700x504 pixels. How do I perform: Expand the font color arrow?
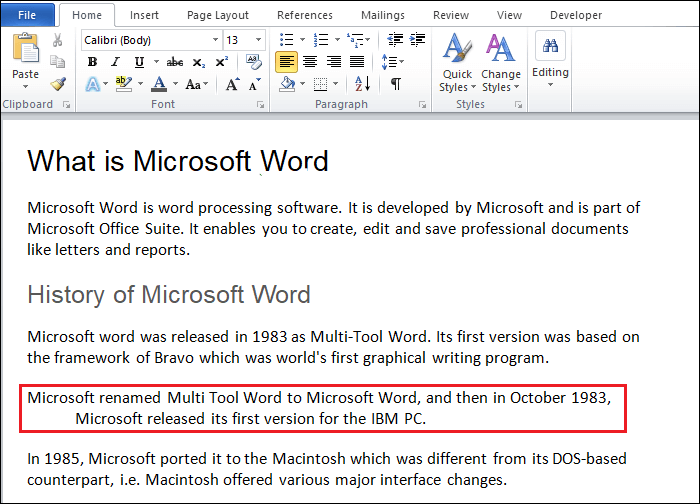[x=175, y=84]
